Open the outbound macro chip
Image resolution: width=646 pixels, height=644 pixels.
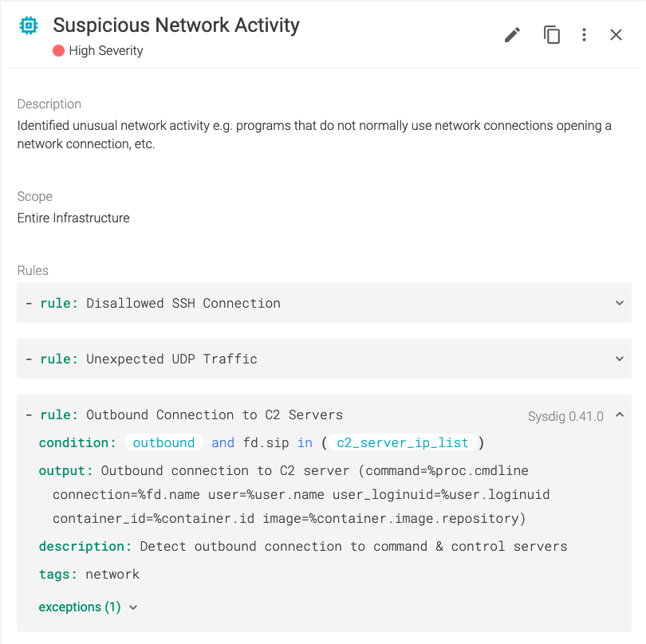(x=163, y=442)
